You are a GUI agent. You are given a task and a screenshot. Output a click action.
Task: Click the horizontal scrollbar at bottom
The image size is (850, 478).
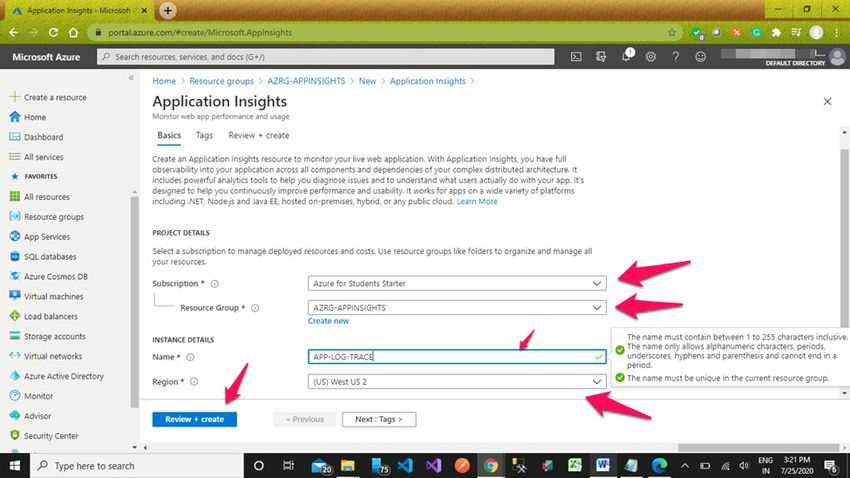tap(758, 448)
